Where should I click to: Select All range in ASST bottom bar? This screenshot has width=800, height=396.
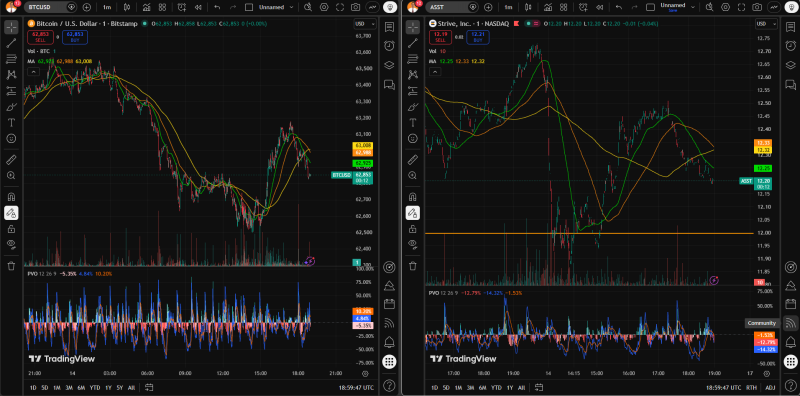521,387
